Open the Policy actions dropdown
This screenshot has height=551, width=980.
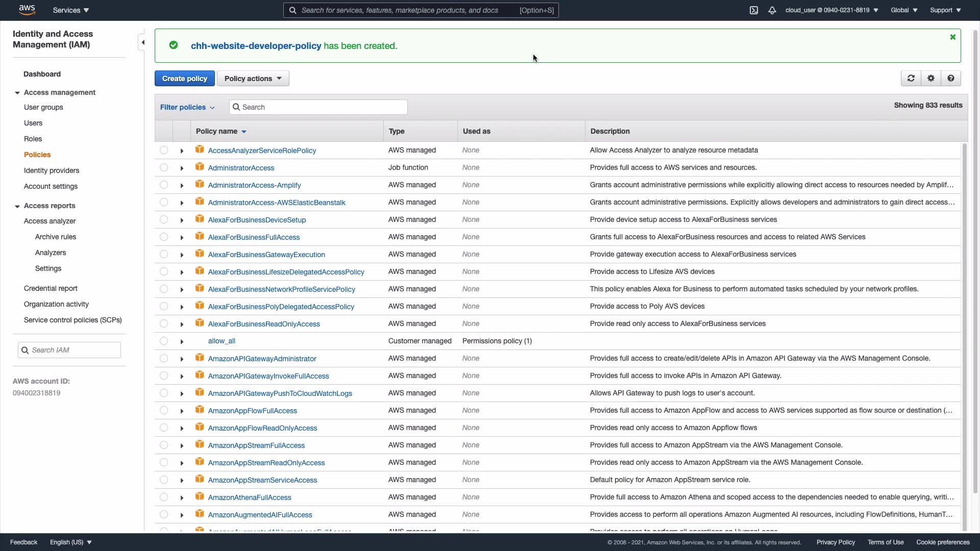coord(253,79)
